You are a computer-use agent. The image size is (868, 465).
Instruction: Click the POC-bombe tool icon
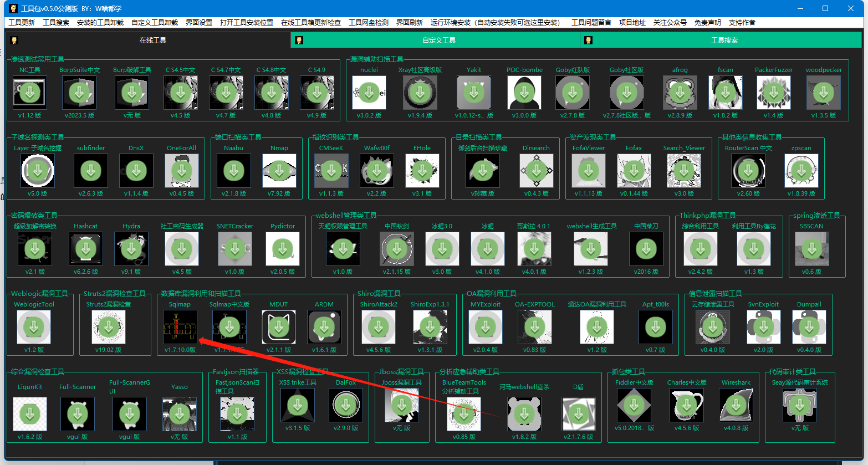[524, 93]
